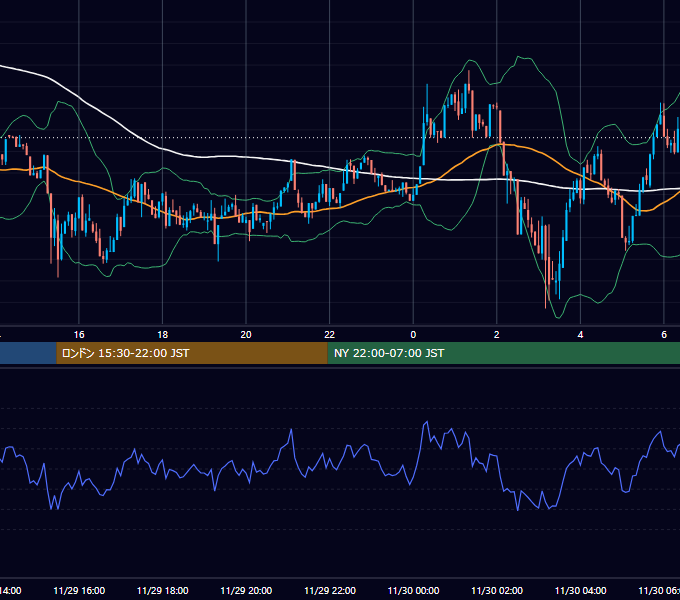Screen dimensions: 680x600
Task: Click the 16 hour label on price chart axis
Action: (79, 335)
